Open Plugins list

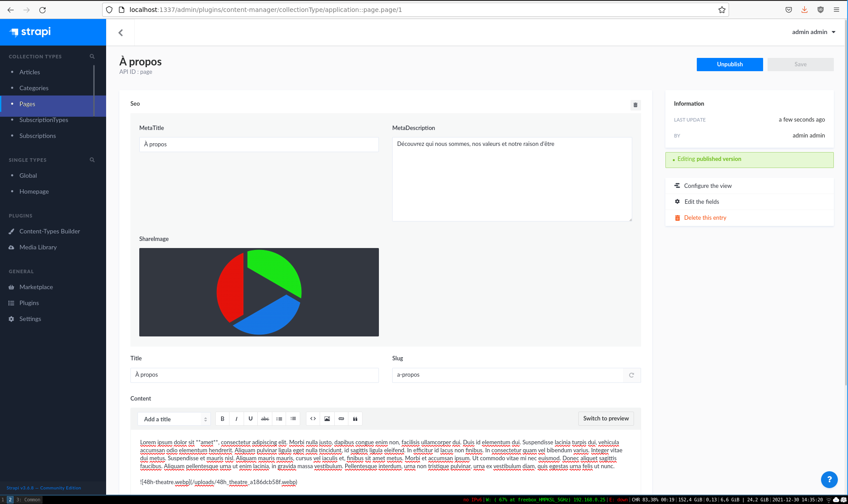click(29, 303)
